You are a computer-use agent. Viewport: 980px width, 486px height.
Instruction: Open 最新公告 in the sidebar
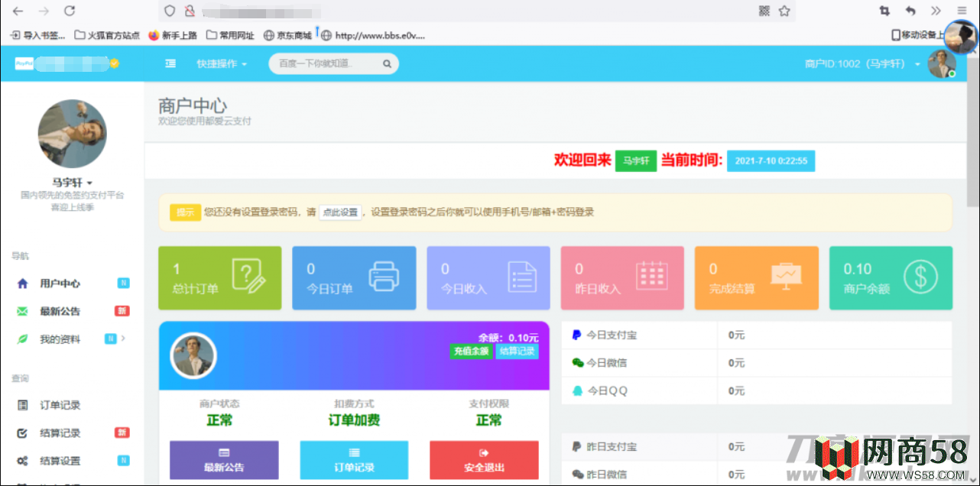60,311
